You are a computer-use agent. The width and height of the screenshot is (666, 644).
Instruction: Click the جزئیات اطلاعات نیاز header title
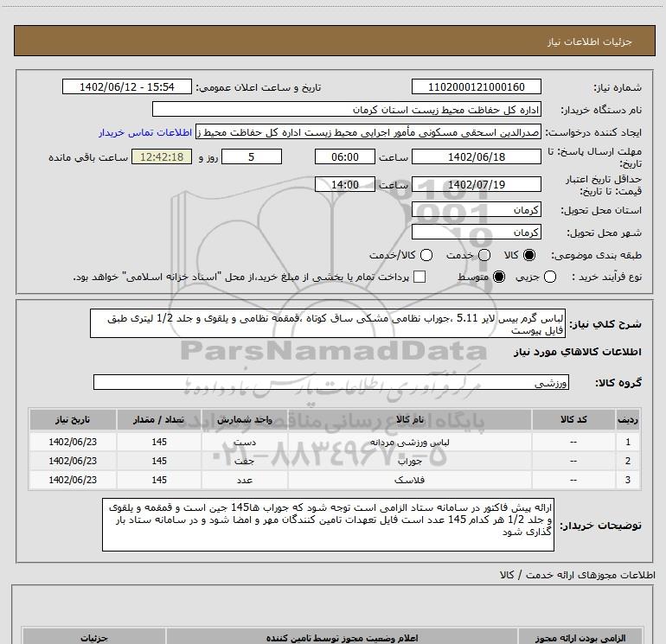coord(590,41)
